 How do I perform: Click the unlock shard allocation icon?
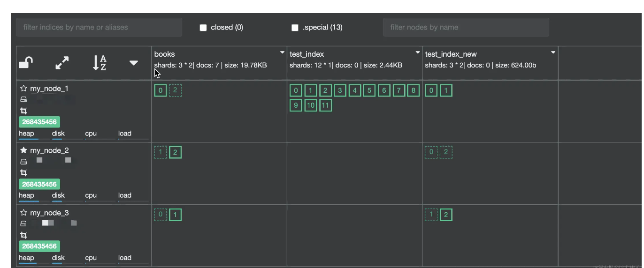click(x=26, y=62)
